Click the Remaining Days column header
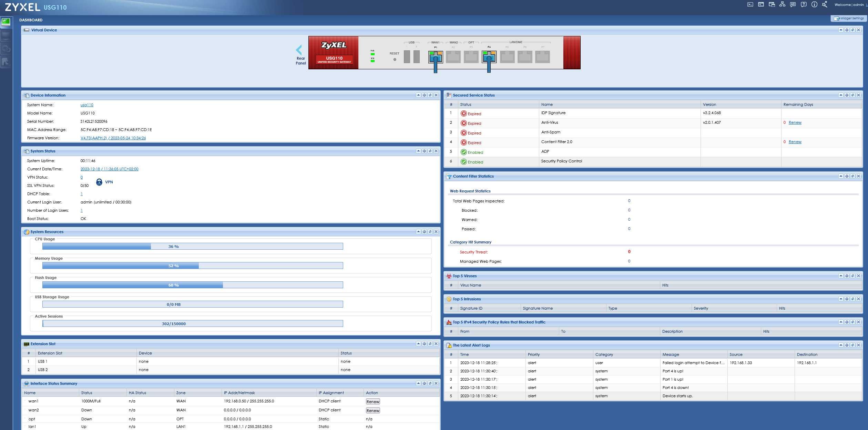This screenshot has width=868, height=430. click(x=821, y=104)
